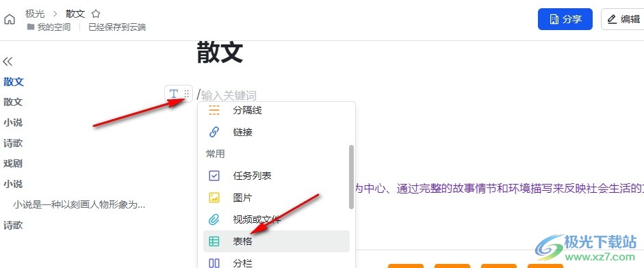Screen dimensions: 644x268
Task: Insert 表格 table from the menu
Action: [x=276, y=241]
